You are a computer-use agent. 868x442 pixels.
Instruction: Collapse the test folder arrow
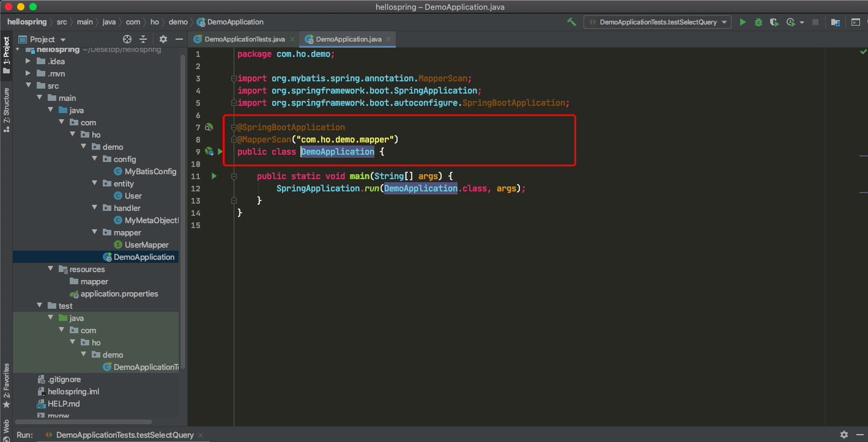coord(39,306)
